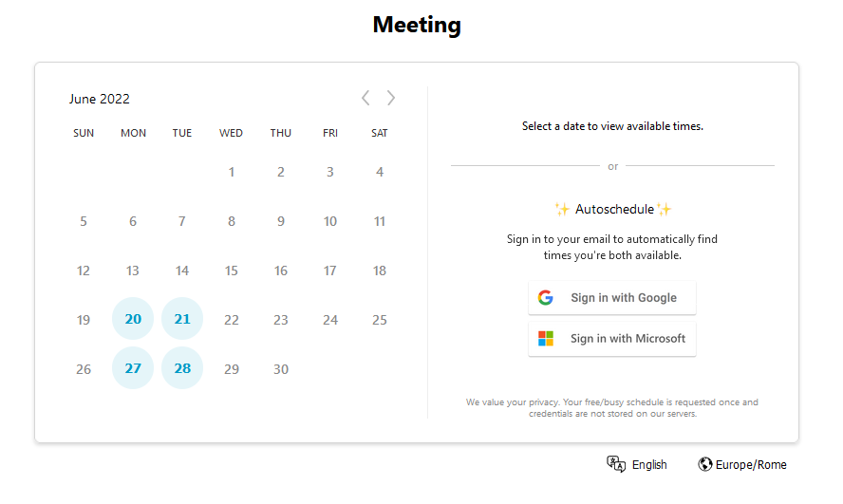The width and height of the screenshot is (843, 504).
Task: Open the English language selector
Action: [637, 464]
